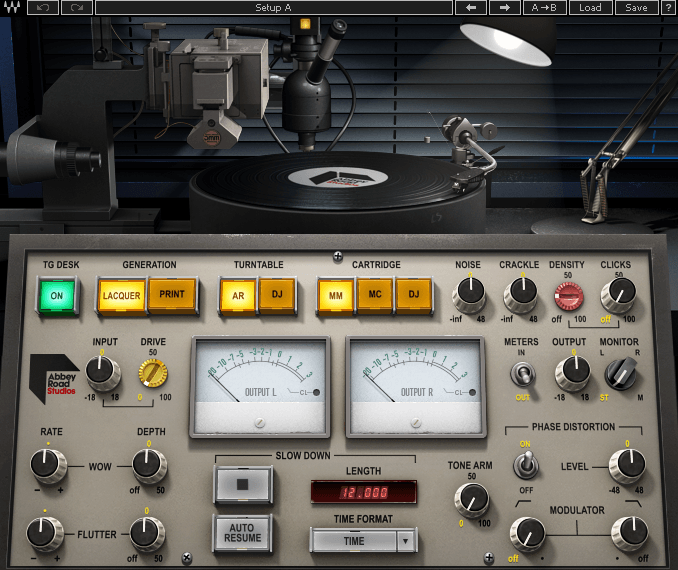The image size is (678, 570).
Task: Click the Noise knob
Action: pyautogui.click(x=470, y=294)
